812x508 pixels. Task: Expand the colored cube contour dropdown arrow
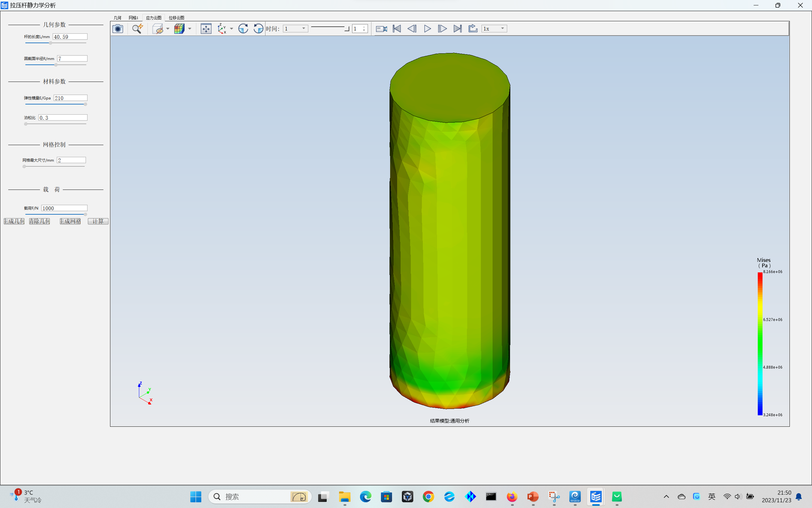190,29
